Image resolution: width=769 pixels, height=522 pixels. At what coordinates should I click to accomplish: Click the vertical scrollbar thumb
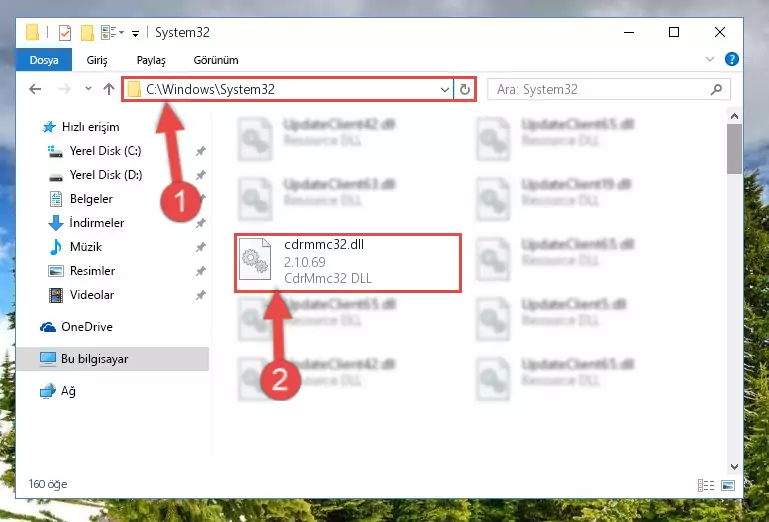point(734,149)
